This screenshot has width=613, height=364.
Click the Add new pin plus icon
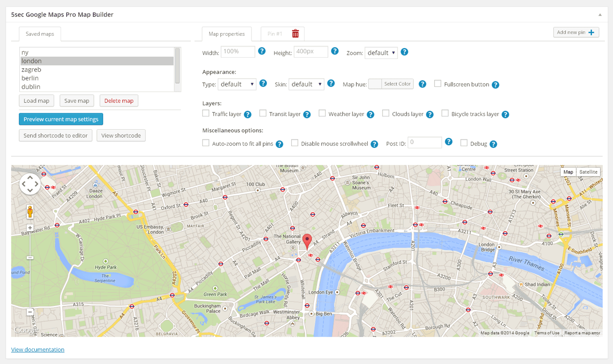pyautogui.click(x=591, y=32)
